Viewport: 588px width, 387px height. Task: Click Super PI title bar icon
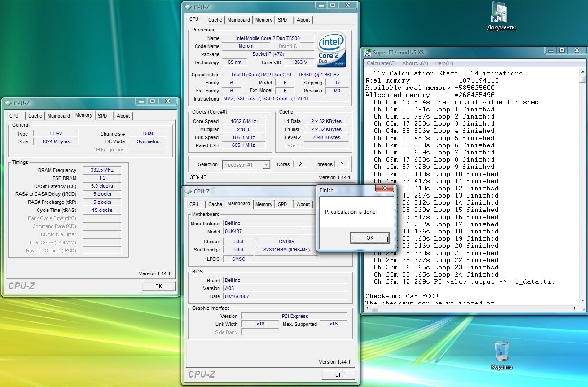coord(367,52)
